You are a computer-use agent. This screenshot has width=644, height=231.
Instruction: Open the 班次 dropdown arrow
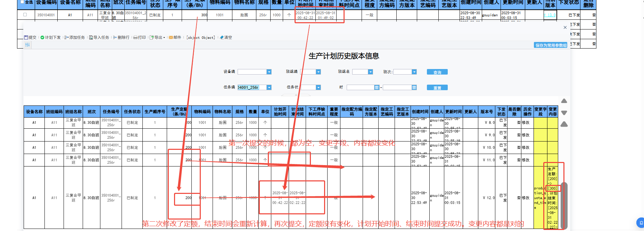click(414, 72)
